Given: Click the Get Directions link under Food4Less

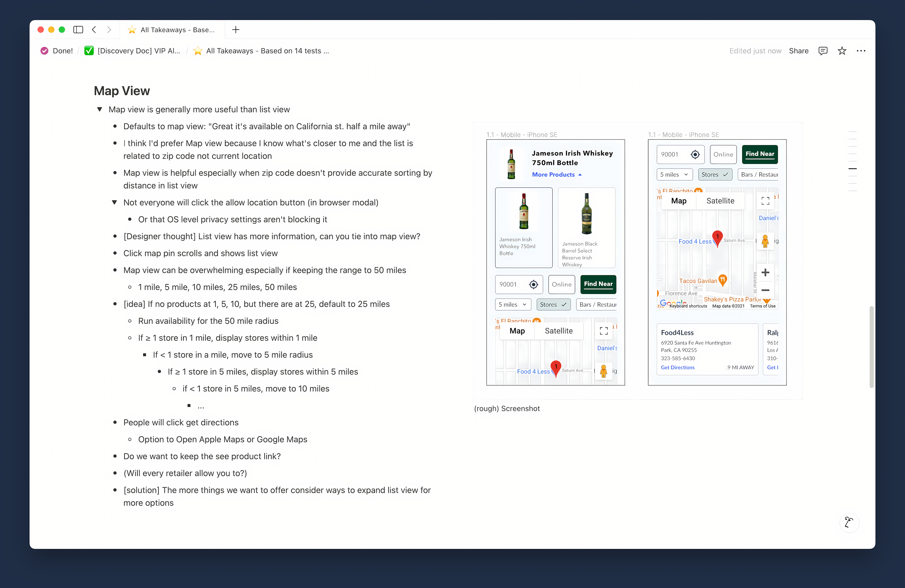Looking at the screenshot, I should pyautogui.click(x=678, y=368).
